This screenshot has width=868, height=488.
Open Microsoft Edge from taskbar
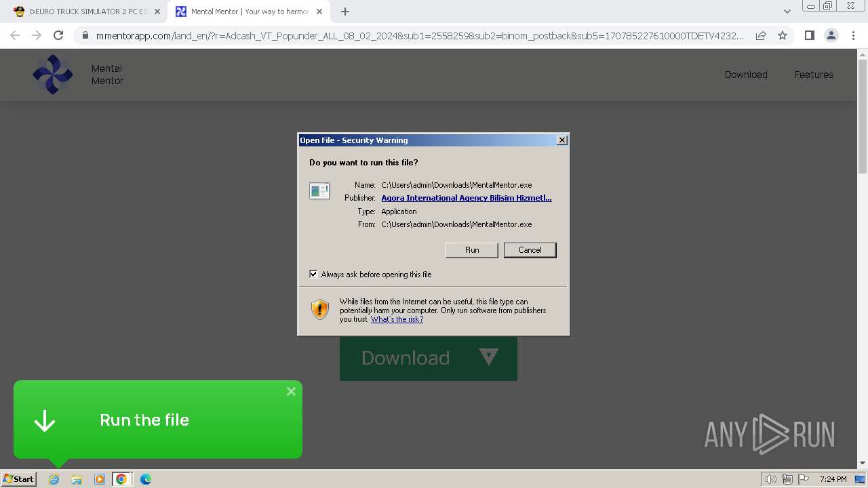(146, 479)
